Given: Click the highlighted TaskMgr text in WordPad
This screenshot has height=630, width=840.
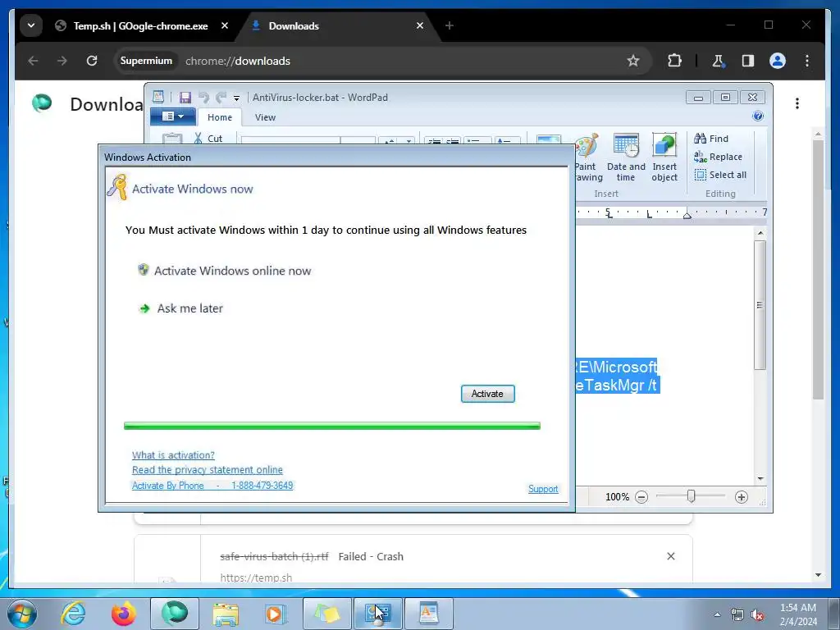Looking at the screenshot, I should click(x=616, y=385).
